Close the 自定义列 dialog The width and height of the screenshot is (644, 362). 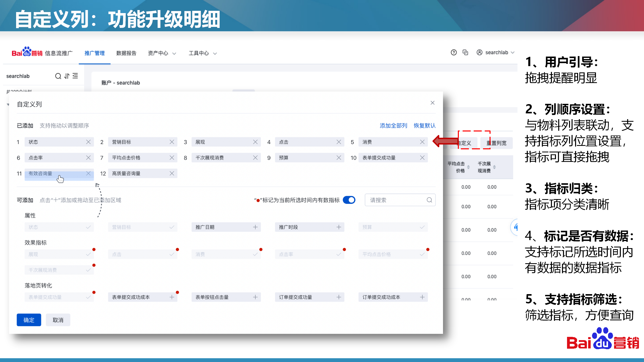[x=432, y=103]
